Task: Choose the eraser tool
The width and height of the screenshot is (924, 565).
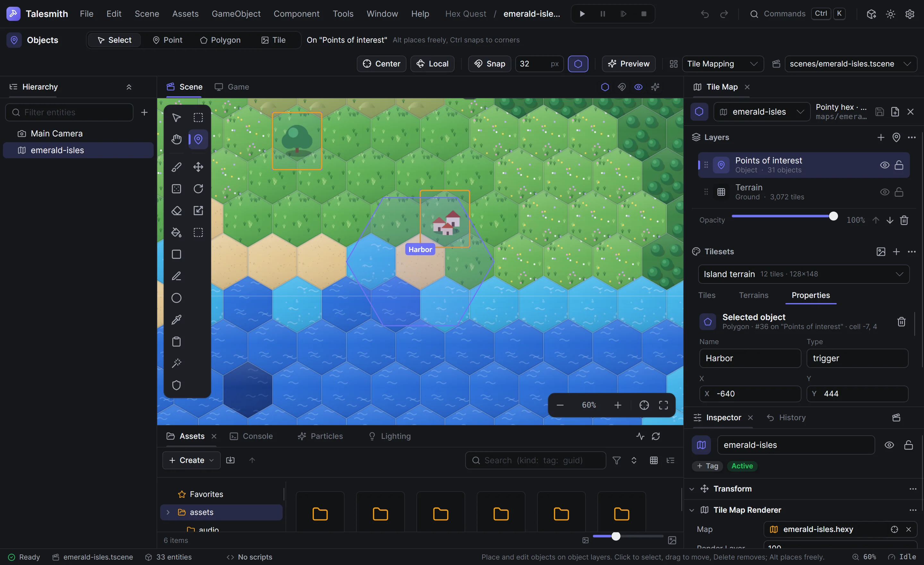Action: tap(176, 211)
